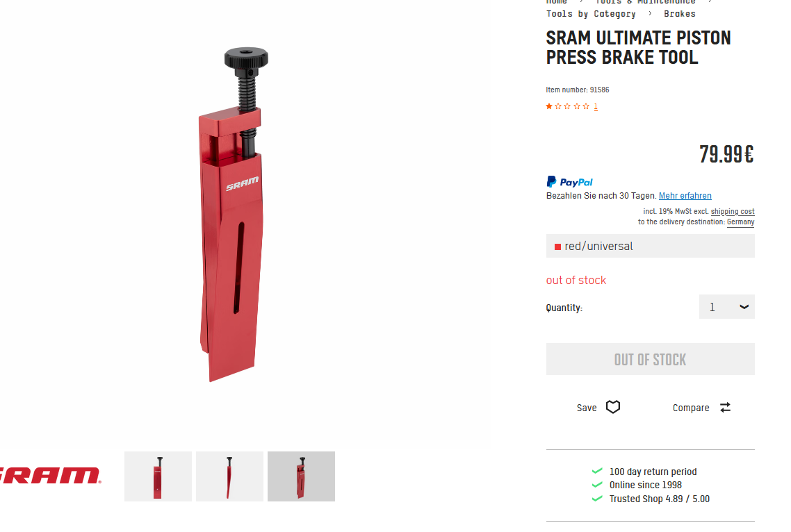The height and width of the screenshot is (532, 791).
Task: Select the red/universal variant option
Action: tap(651, 246)
